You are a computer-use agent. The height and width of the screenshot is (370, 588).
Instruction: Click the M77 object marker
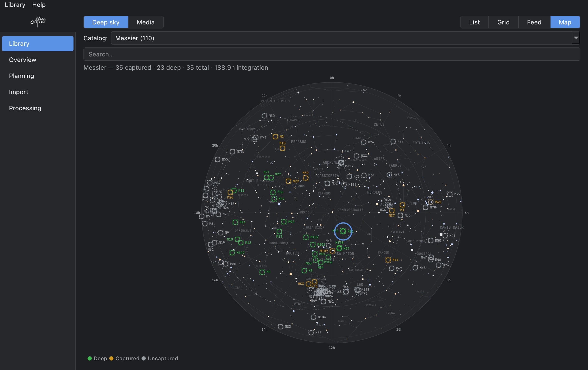[393, 141]
